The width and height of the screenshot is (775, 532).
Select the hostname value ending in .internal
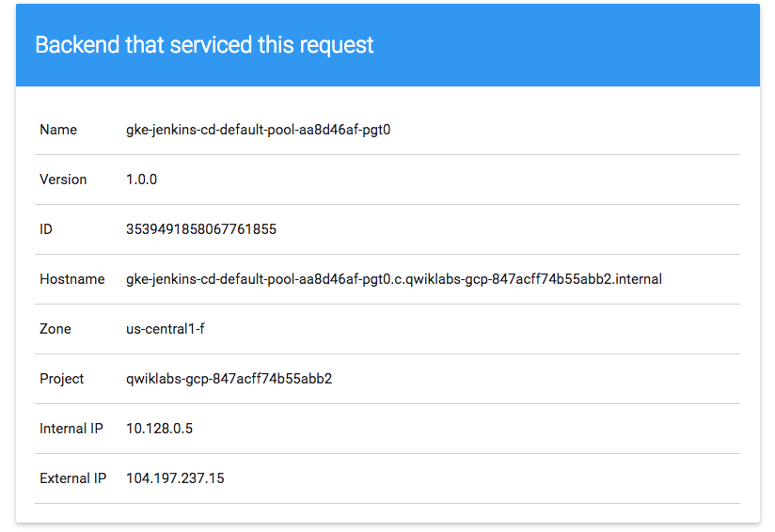[394, 279]
